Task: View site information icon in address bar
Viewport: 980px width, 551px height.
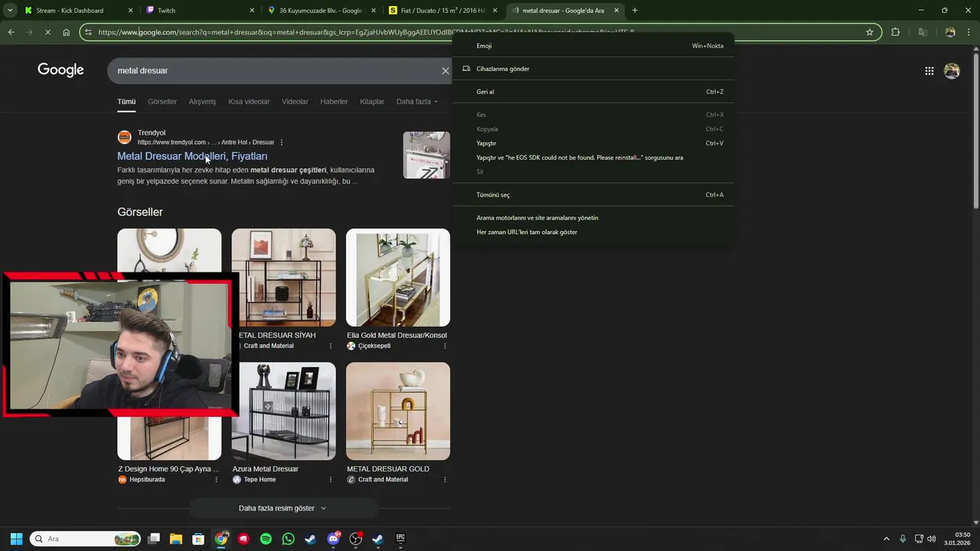Action: [x=89, y=32]
